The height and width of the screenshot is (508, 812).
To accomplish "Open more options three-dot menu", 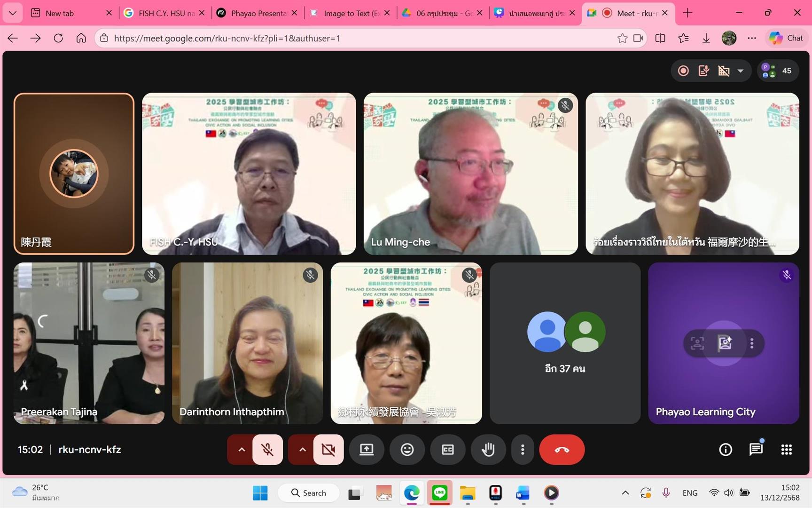I will (x=523, y=450).
